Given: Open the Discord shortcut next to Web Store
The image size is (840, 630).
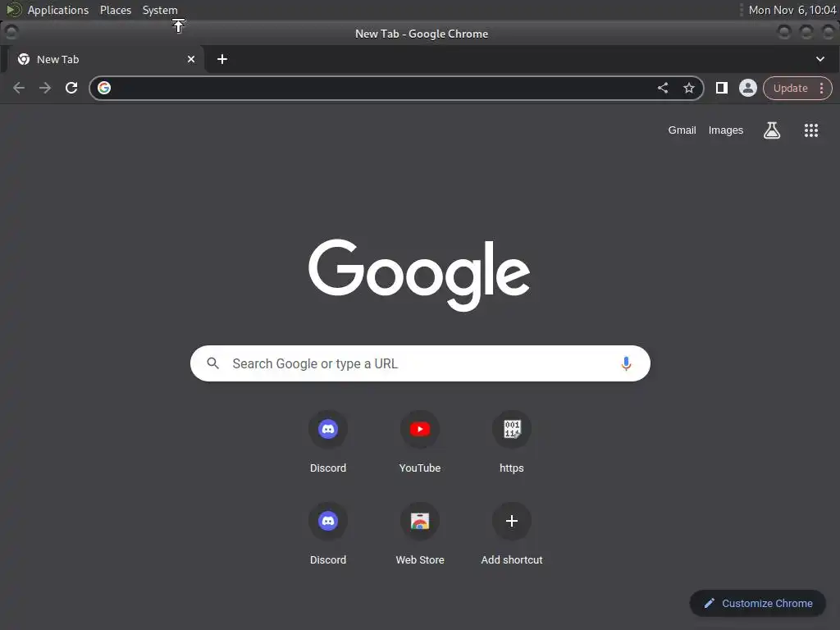Looking at the screenshot, I should tap(328, 521).
